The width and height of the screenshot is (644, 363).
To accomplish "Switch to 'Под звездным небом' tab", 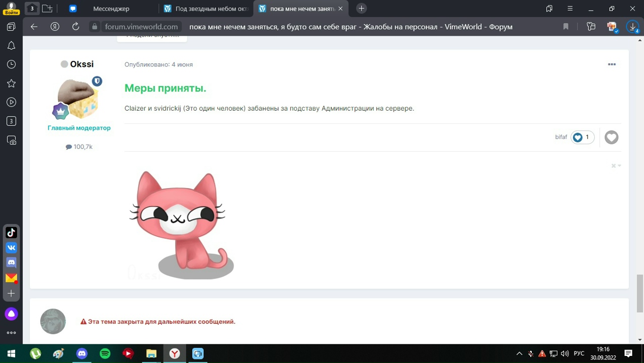I will [x=206, y=9].
